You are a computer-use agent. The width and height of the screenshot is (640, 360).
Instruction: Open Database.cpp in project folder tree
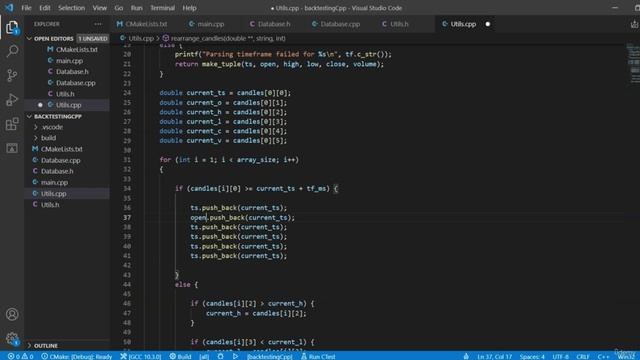(x=60, y=160)
